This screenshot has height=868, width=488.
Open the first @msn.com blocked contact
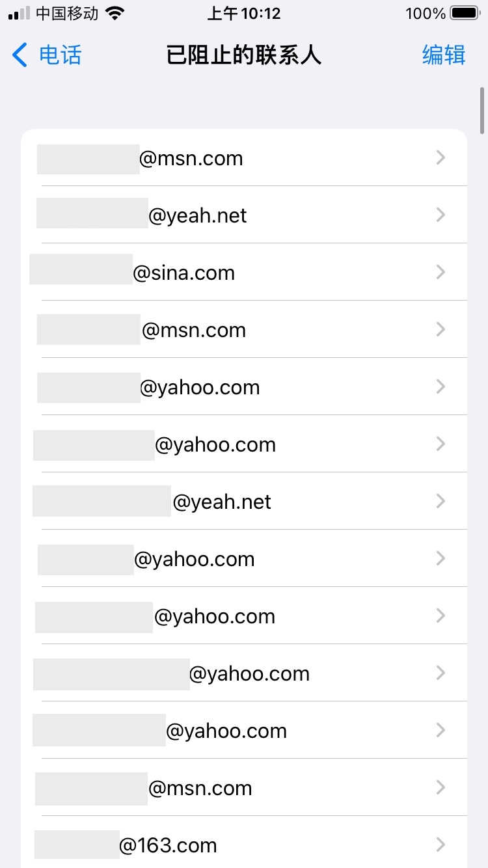[x=191, y=158]
